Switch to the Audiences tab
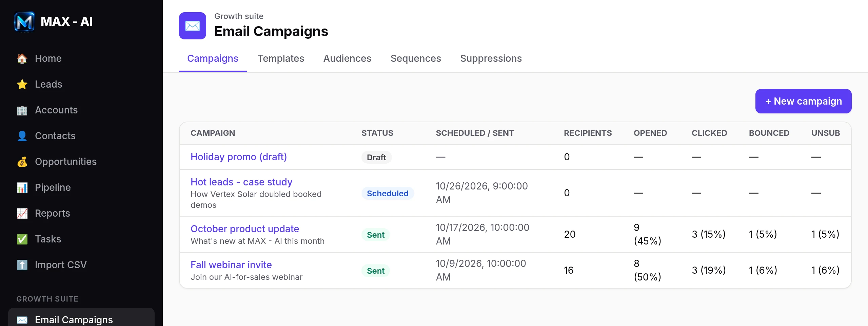The width and height of the screenshot is (868, 326). (x=347, y=58)
